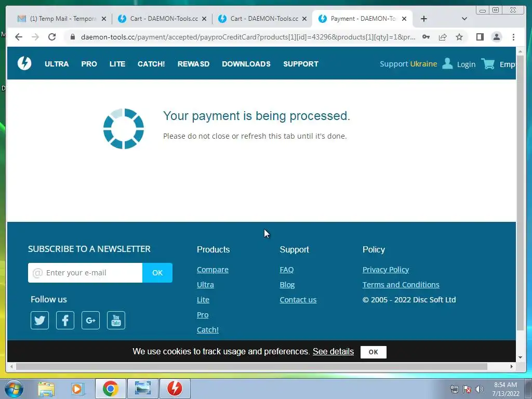532x399 pixels.
Task: Open the REWASD menu item
Action: [193, 64]
